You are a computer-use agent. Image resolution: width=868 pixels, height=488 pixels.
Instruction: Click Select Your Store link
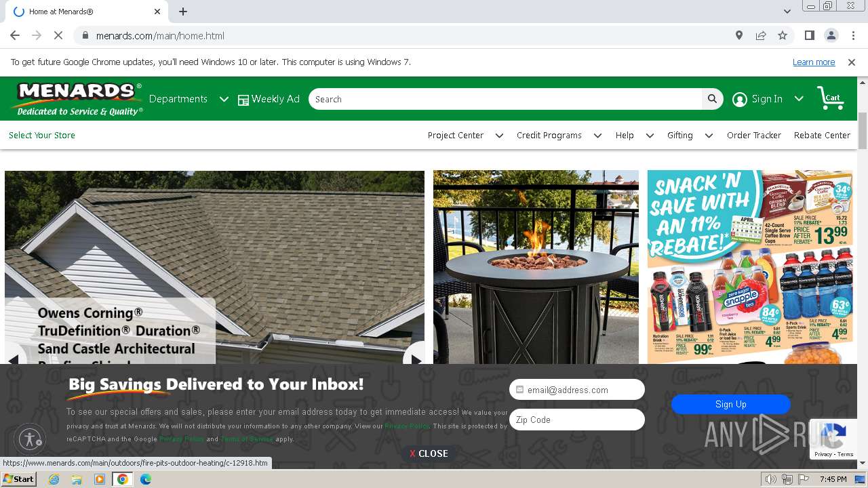click(x=42, y=136)
